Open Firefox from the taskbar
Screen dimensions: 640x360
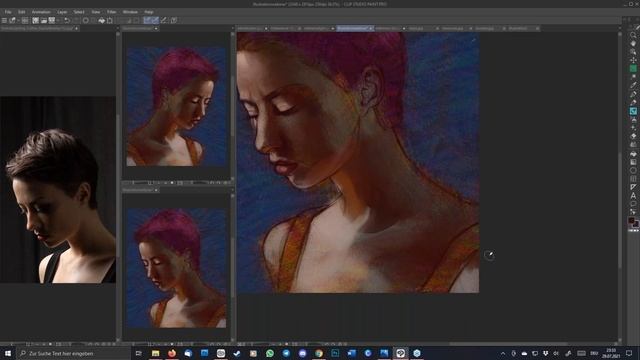tap(172, 353)
